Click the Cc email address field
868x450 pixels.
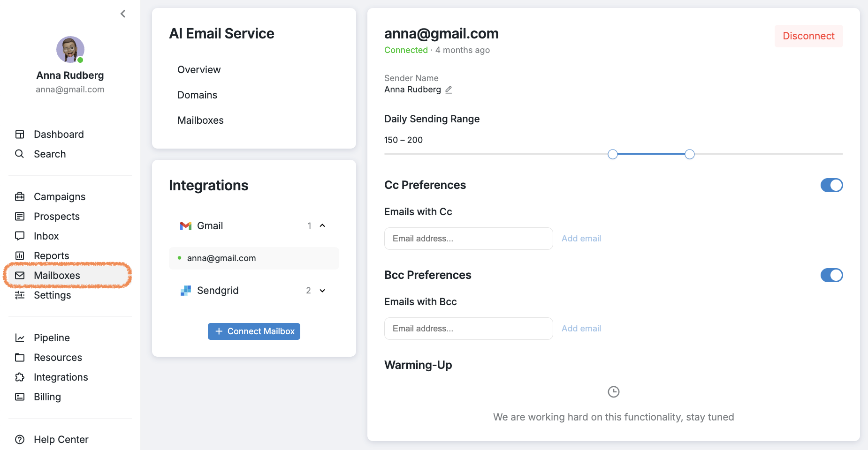[x=468, y=239]
